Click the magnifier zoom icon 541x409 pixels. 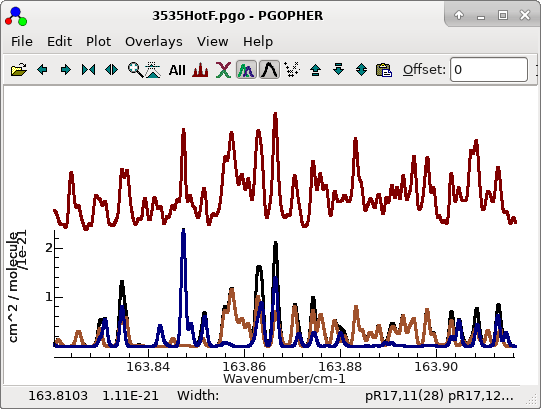pyautogui.click(x=135, y=70)
